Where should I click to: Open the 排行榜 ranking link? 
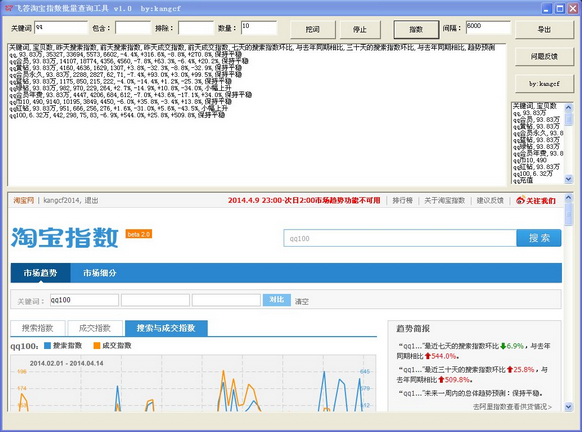[x=402, y=200]
